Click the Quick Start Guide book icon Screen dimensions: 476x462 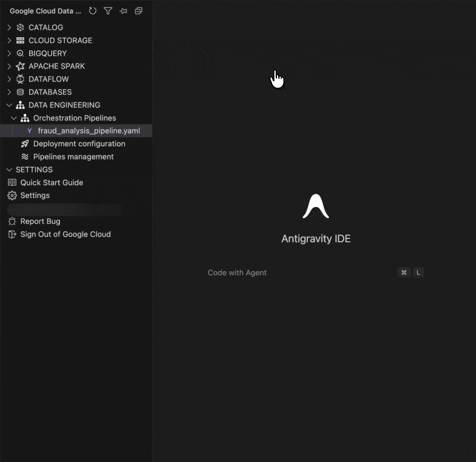click(12, 183)
